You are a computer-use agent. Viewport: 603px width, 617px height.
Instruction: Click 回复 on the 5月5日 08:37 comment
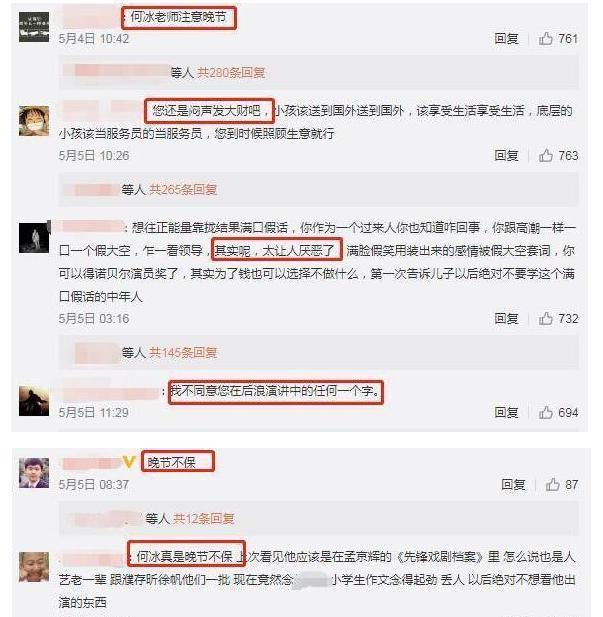coord(513,484)
